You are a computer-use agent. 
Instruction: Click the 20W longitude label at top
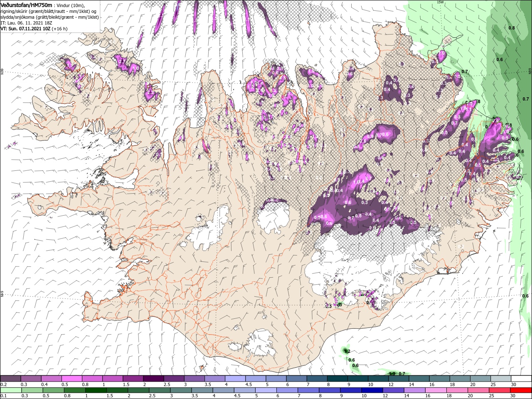point(220,2)
